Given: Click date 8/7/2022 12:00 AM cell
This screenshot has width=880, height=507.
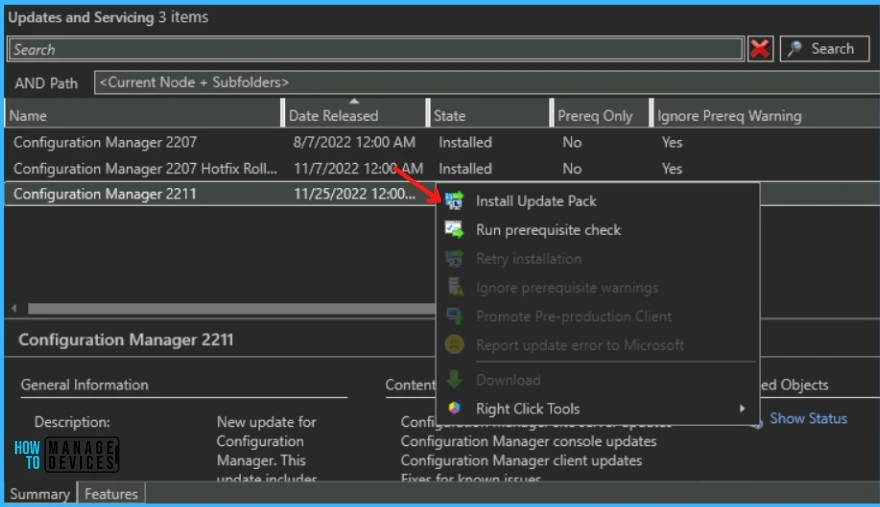Looking at the screenshot, I should (354, 142).
